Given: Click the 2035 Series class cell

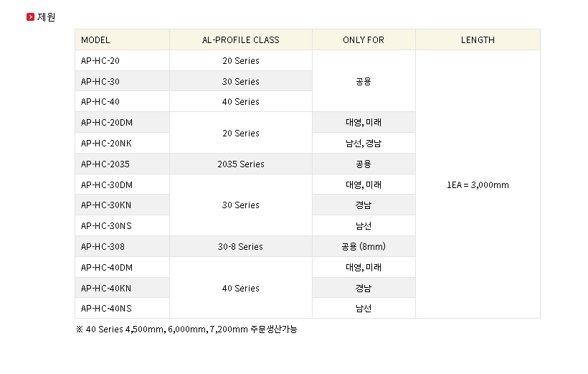Looking at the screenshot, I should (241, 164).
